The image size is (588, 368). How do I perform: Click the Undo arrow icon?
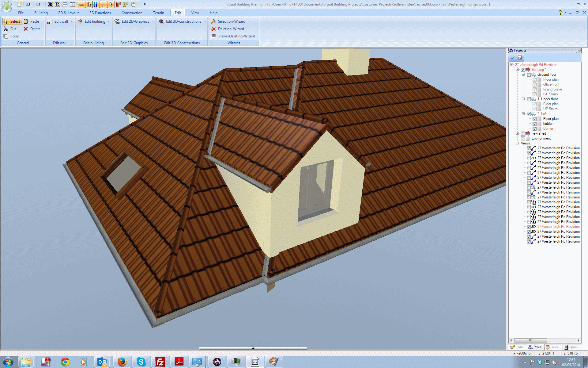click(x=28, y=4)
